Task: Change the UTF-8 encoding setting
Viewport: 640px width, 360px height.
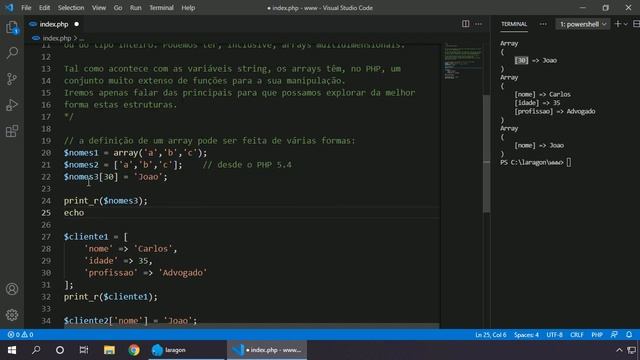Action: tap(554, 335)
